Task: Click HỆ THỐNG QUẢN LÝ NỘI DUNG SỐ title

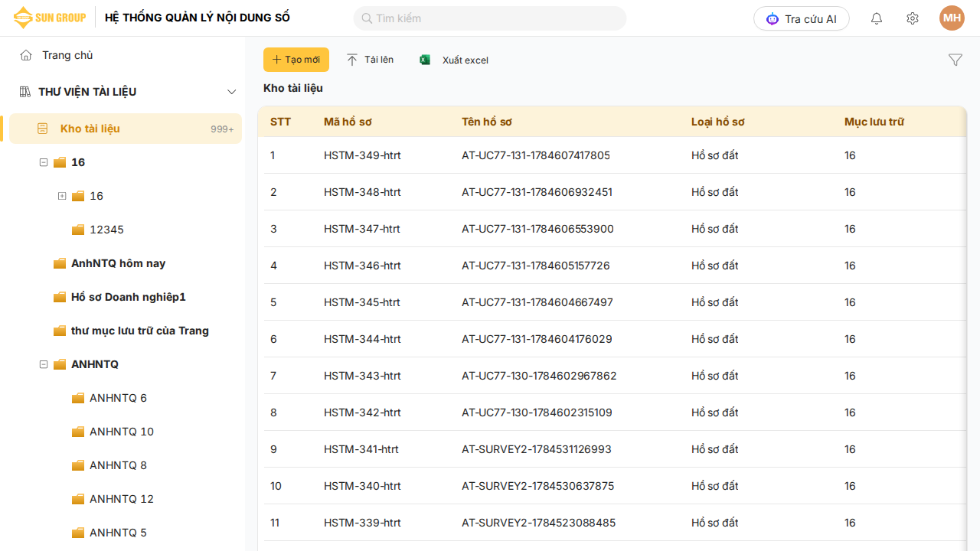Action: (x=198, y=18)
